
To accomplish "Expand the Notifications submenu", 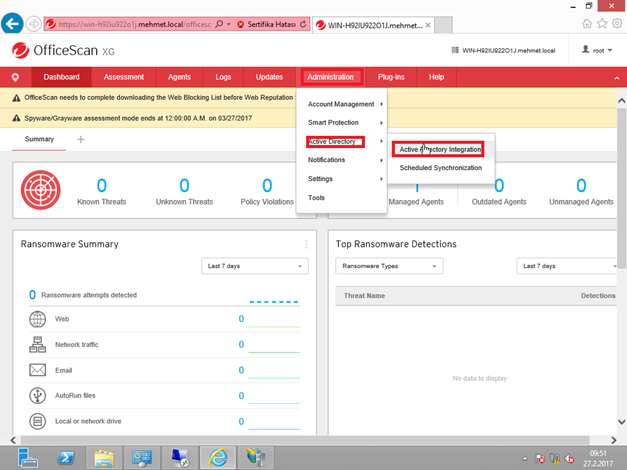I will click(345, 160).
